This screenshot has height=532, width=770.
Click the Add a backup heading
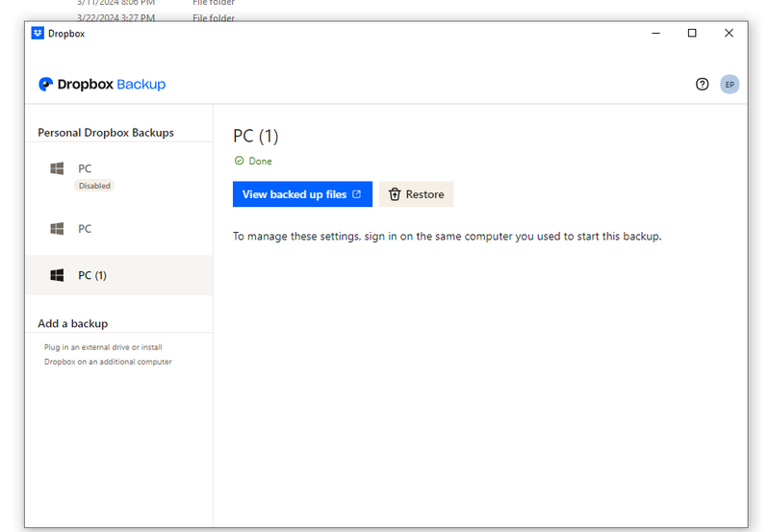(x=73, y=323)
